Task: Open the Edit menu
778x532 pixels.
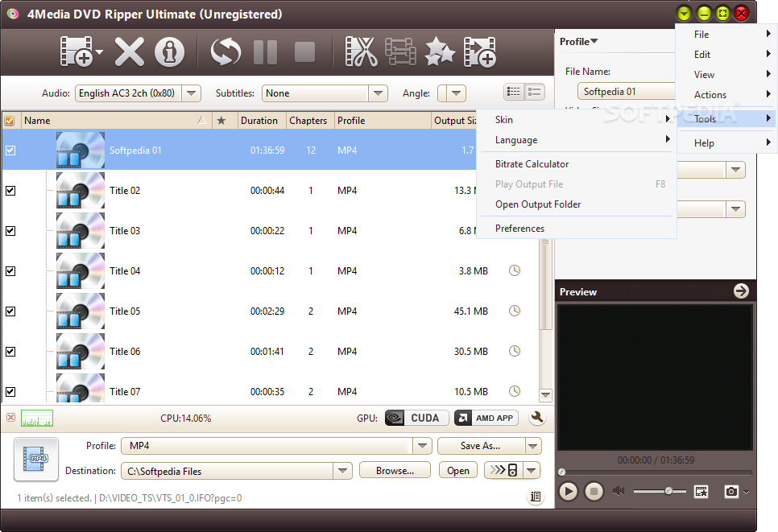Action: (x=726, y=54)
